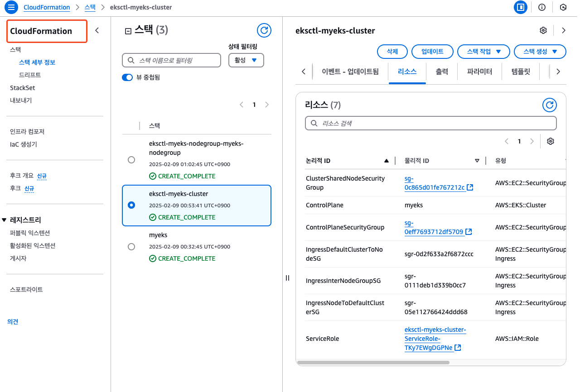Screen dimensions: 580x392
Task: Collapse the 스택 list header icon
Action: click(128, 31)
